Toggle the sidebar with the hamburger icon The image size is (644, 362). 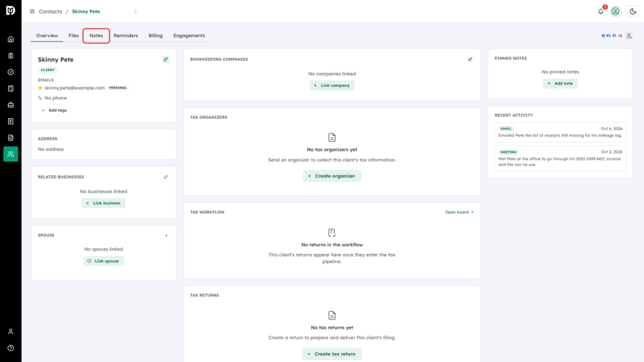(32, 11)
